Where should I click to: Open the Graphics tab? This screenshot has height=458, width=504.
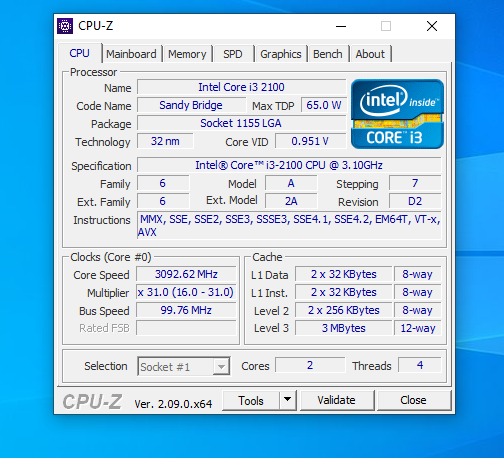pyautogui.click(x=281, y=54)
